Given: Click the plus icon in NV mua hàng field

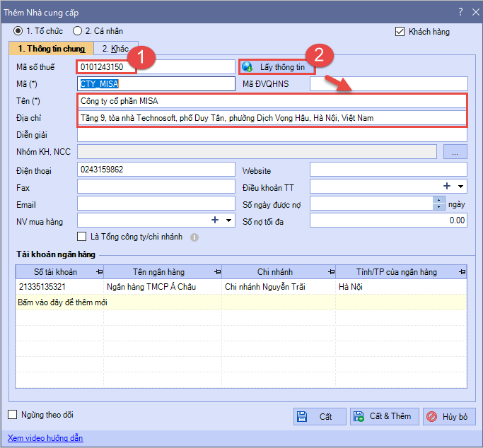Looking at the screenshot, I should tap(216, 220).
